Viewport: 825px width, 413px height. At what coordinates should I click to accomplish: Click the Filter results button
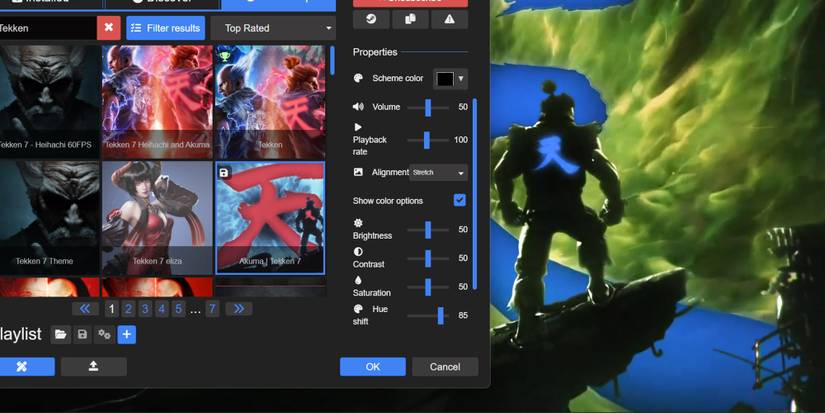(x=166, y=28)
